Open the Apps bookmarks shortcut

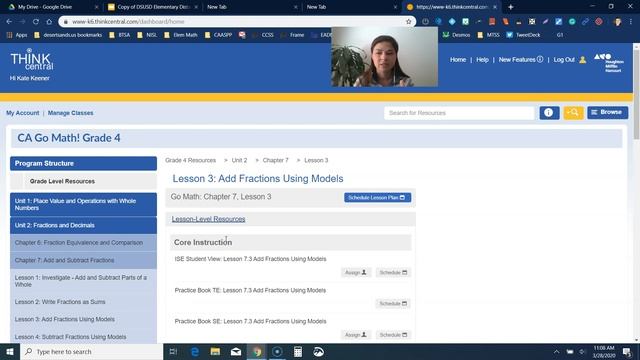[17, 35]
